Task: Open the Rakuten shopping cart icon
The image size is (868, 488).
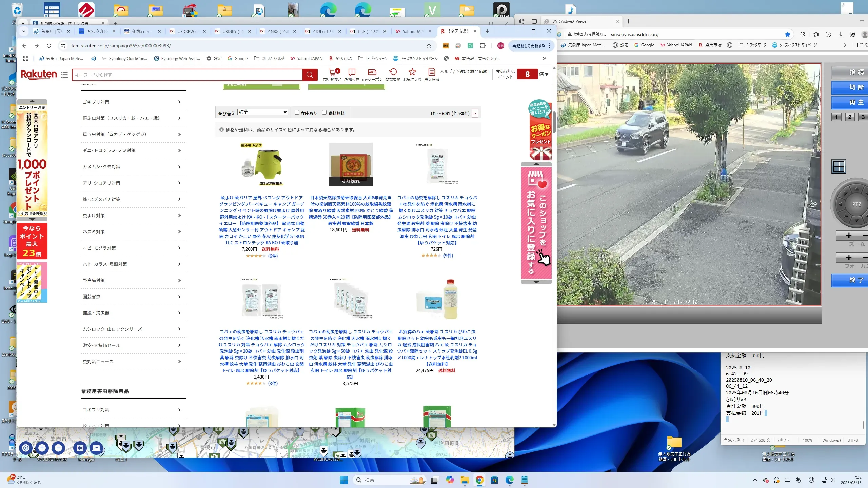Action: point(332,72)
